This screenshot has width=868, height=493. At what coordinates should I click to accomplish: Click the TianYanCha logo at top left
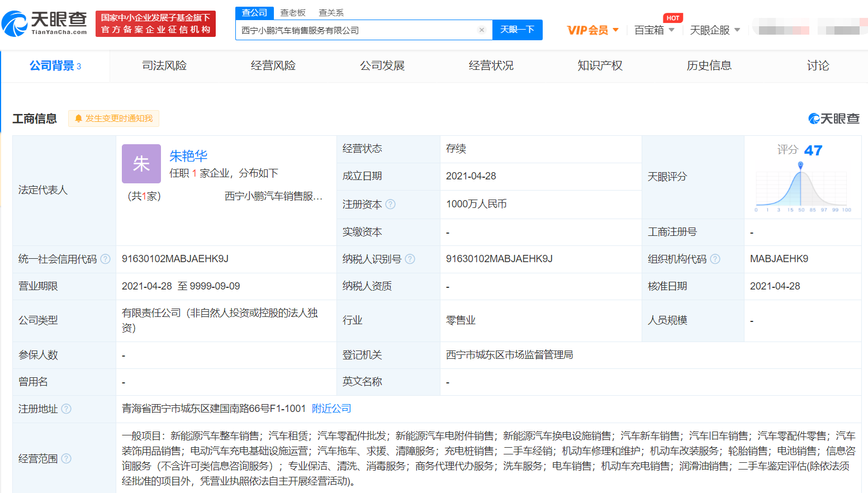(45, 23)
